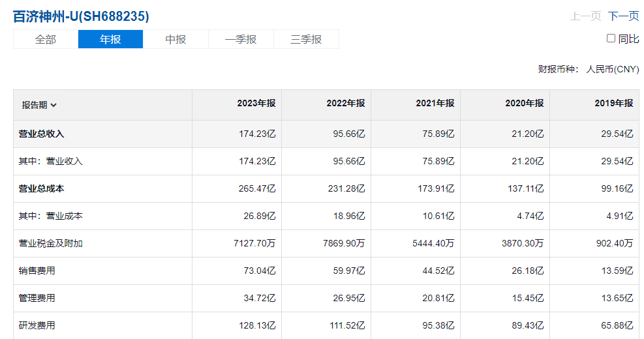Select the 2022年报 column header
The height and width of the screenshot is (339, 644).
pos(345,103)
